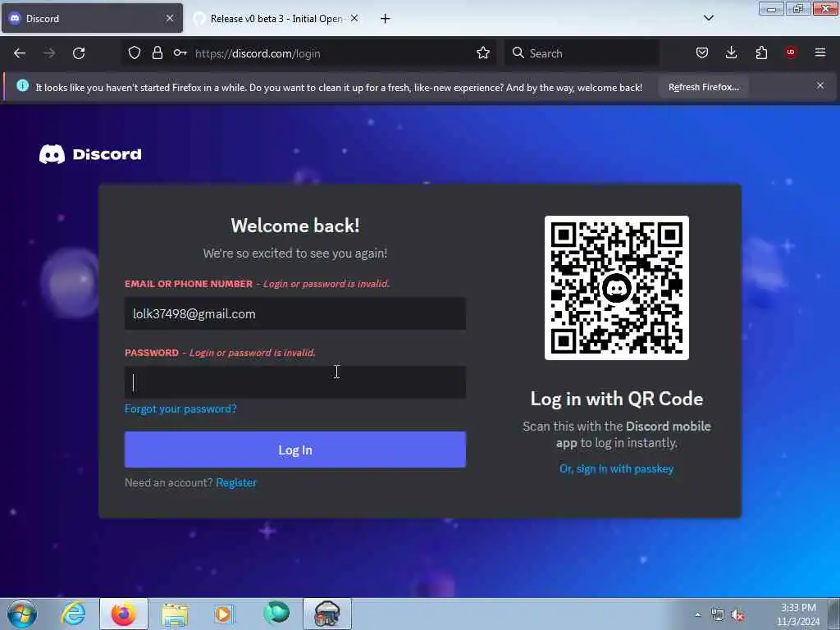Select the helmet character taskbar app
The height and width of the screenshot is (630, 840).
coord(327,614)
